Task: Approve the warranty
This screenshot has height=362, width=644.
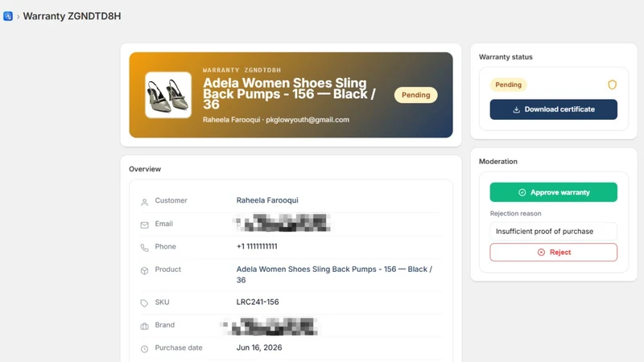Action: (x=553, y=192)
